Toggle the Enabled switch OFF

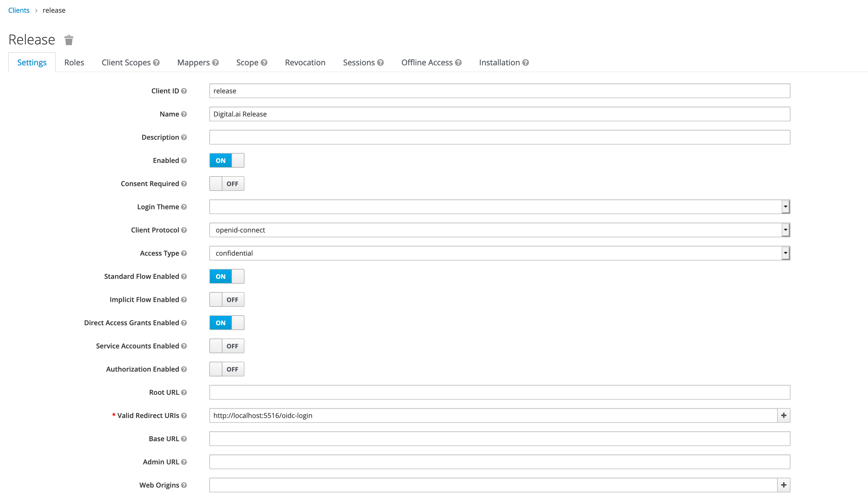227,160
